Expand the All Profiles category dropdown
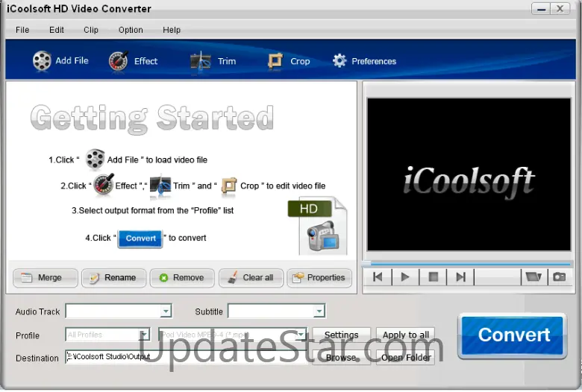The height and width of the screenshot is (392, 582). 144,335
